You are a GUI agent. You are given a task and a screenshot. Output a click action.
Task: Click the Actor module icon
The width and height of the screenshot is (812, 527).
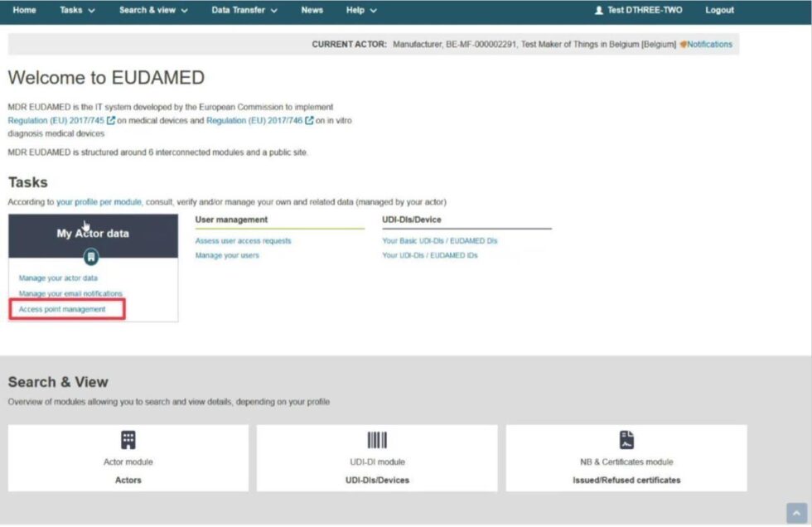point(128,438)
